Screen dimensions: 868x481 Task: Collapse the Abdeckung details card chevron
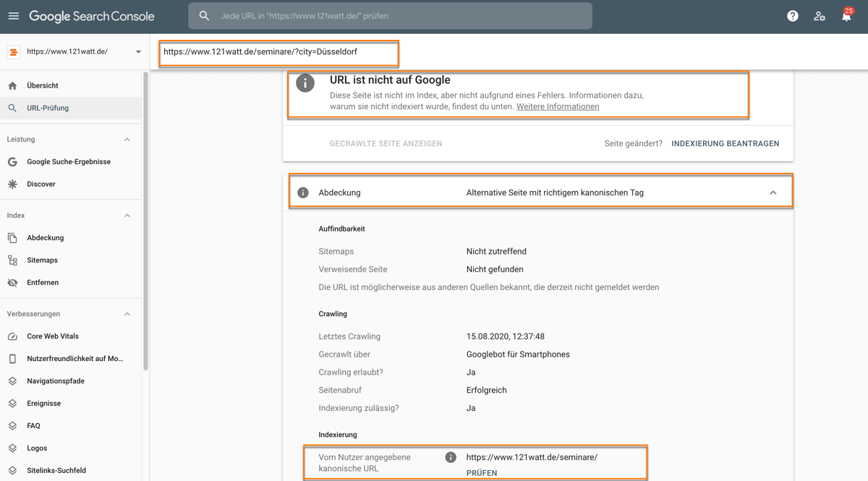773,193
